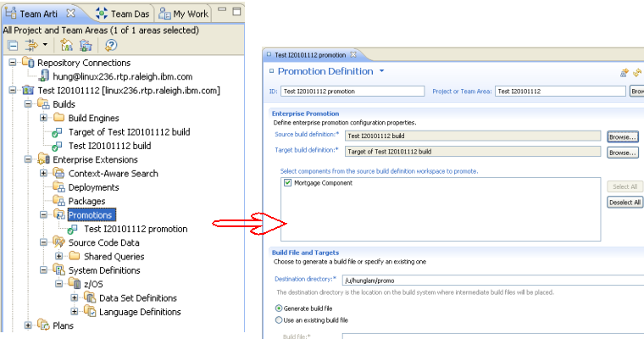
Task: Browse for the target build definition
Action: [x=623, y=153]
